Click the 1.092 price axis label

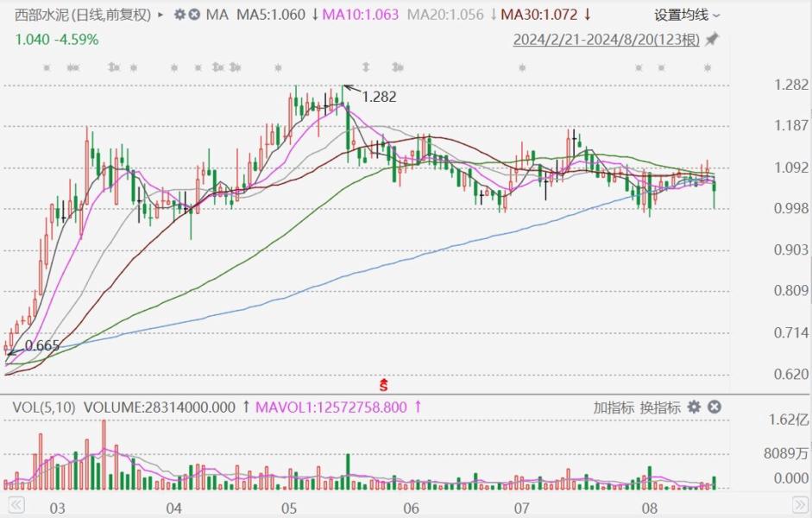(790, 167)
